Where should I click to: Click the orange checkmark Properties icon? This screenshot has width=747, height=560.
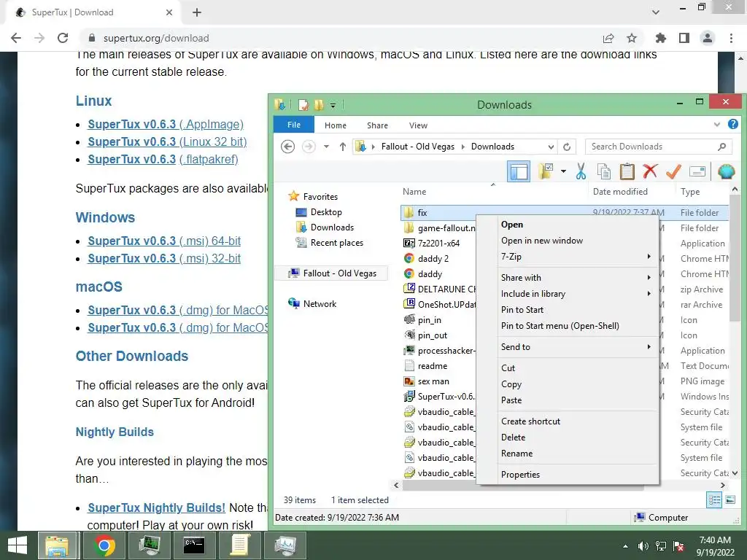673,171
